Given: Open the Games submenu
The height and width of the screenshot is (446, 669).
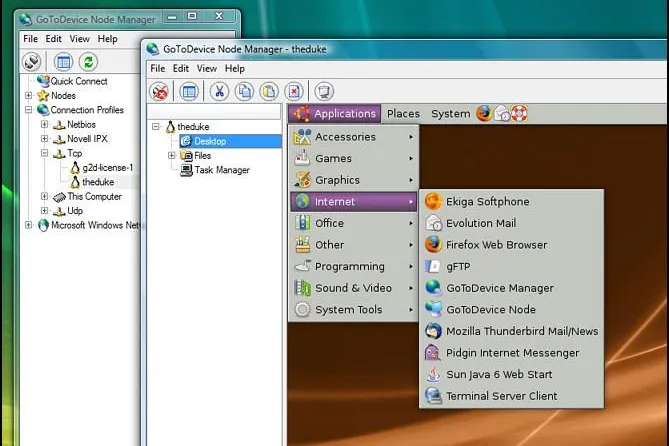Looking at the screenshot, I should click(x=354, y=158).
